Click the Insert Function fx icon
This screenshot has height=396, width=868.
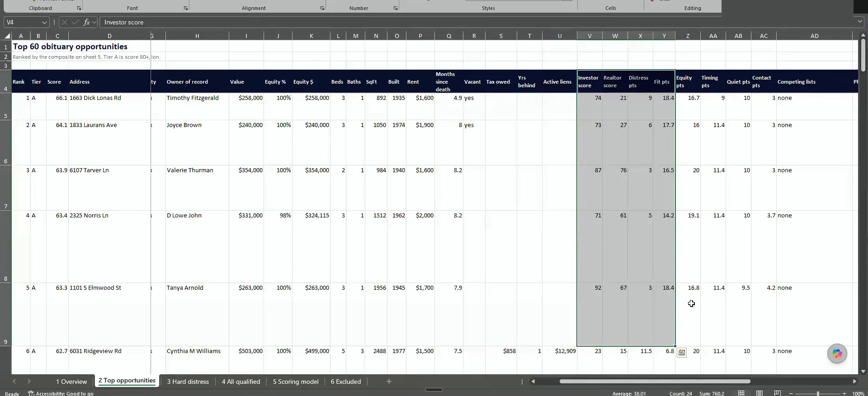pyautogui.click(x=87, y=22)
